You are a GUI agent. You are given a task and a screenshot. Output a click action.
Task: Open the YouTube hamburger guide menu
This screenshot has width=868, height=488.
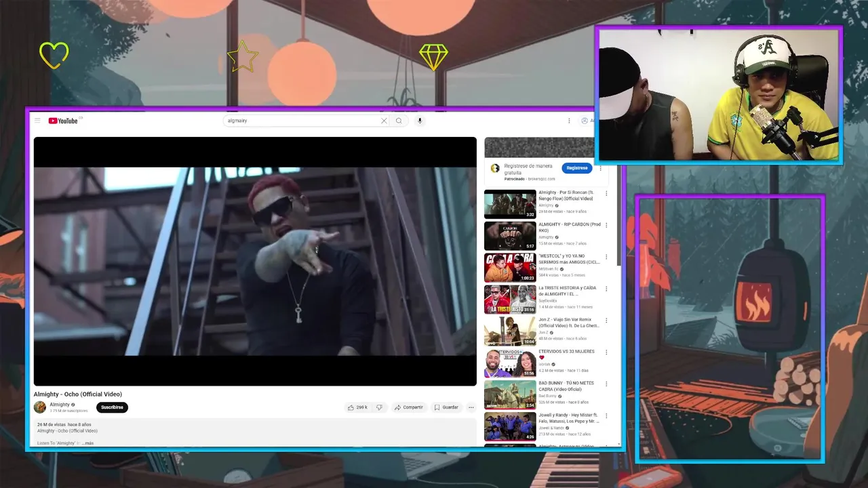click(x=37, y=121)
